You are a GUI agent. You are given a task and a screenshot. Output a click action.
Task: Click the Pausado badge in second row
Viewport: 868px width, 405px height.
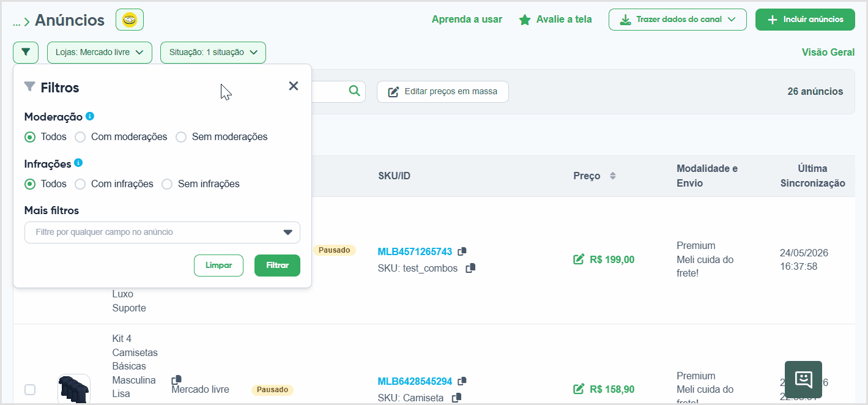click(273, 390)
